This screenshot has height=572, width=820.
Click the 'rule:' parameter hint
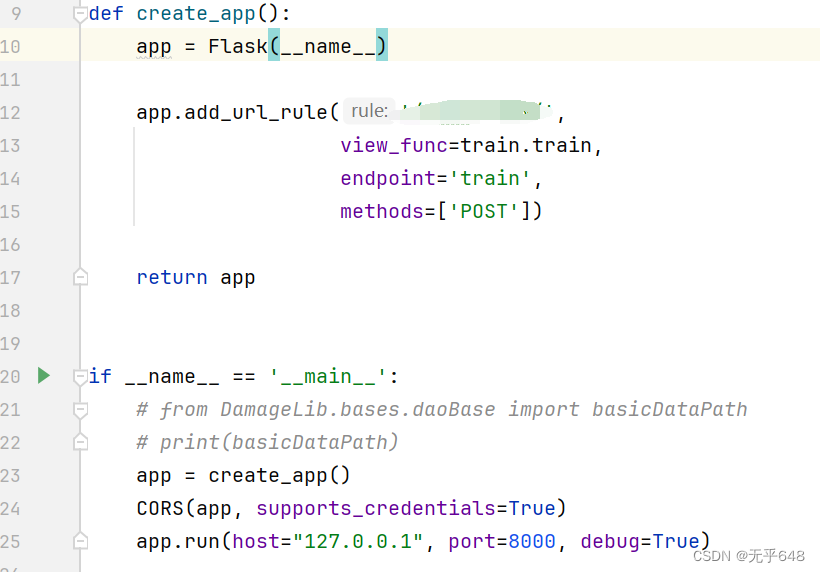point(369,111)
